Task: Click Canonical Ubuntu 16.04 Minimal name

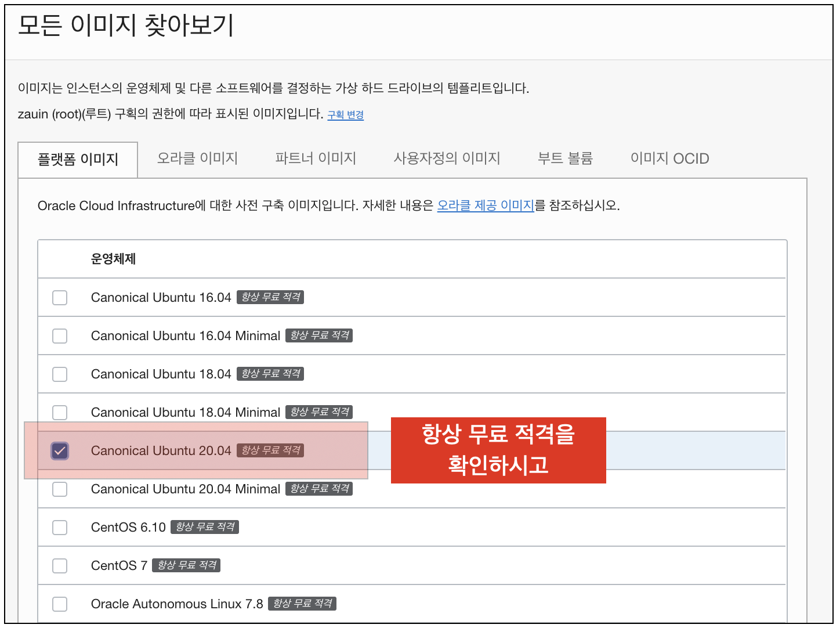Action: (x=186, y=336)
